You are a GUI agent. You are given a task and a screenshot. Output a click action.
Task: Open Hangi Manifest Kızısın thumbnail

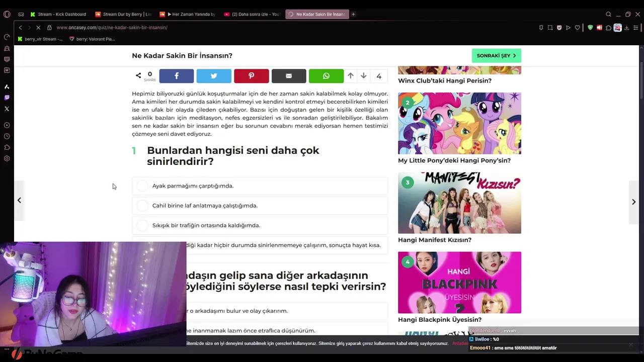pos(459,203)
